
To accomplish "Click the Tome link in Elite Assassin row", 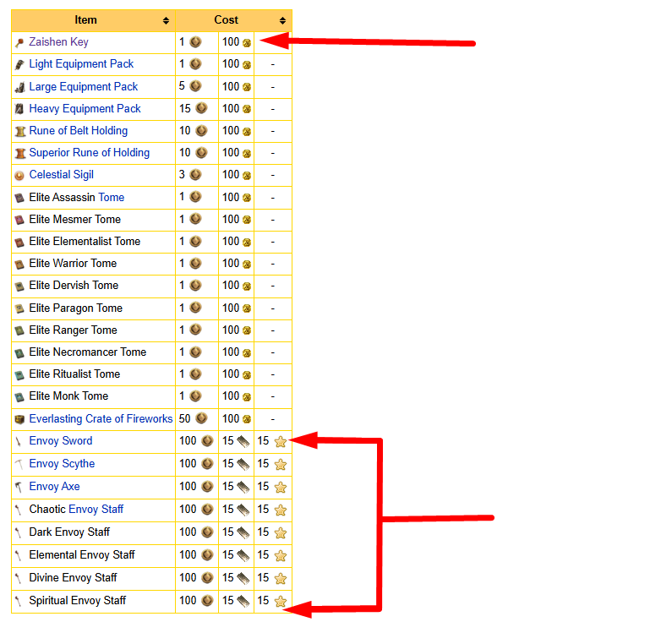I will pos(112,198).
